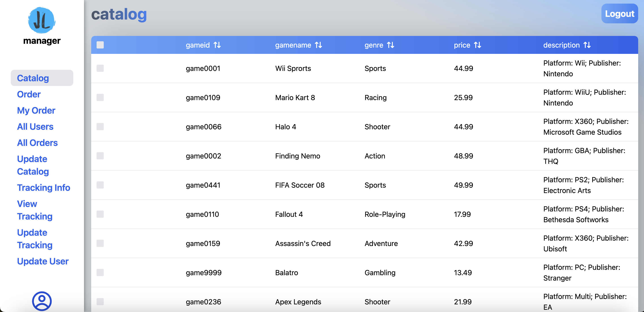Switch to the My Order view
Image resolution: width=644 pixels, height=312 pixels.
pos(36,110)
